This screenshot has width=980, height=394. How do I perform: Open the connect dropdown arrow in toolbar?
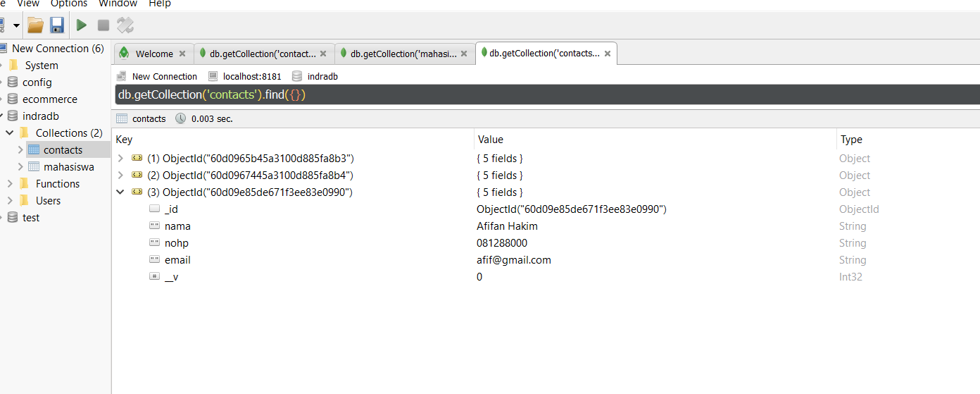pos(16,26)
